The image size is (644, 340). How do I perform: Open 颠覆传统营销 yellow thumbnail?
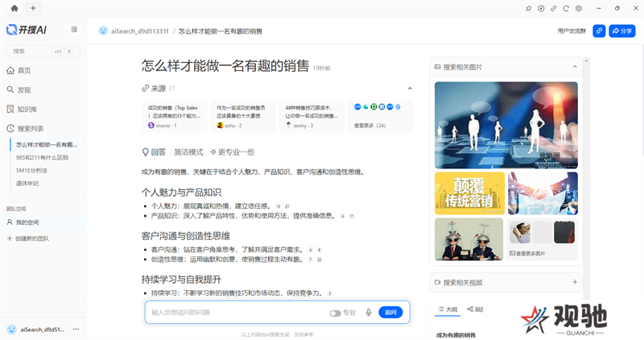tap(469, 193)
